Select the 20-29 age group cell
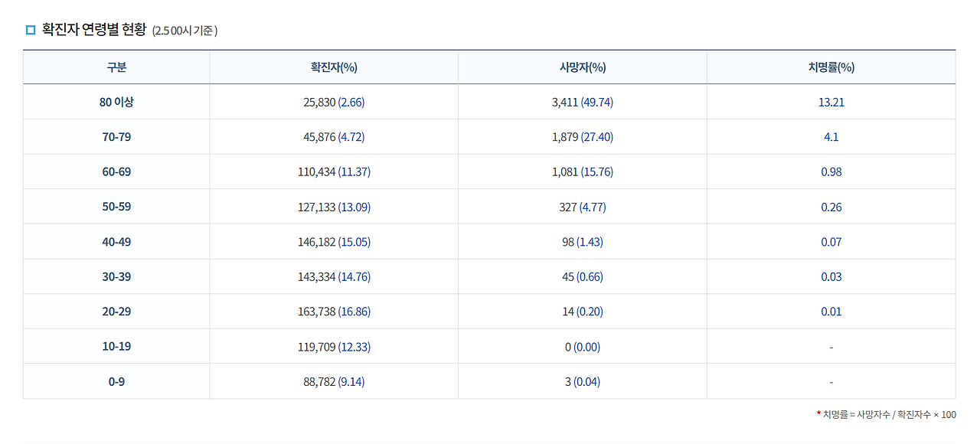Screen dimensions: 980x444 [116, 312]
